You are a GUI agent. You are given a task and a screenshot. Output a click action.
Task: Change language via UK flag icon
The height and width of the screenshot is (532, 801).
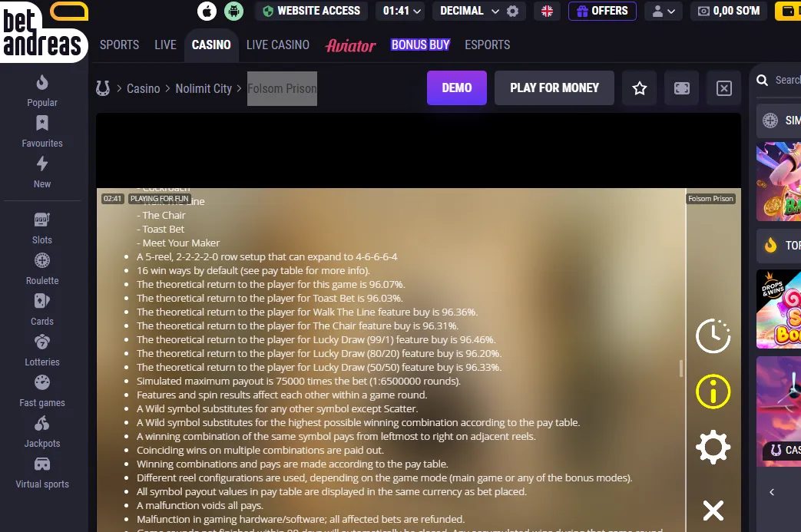click(547, 11)
